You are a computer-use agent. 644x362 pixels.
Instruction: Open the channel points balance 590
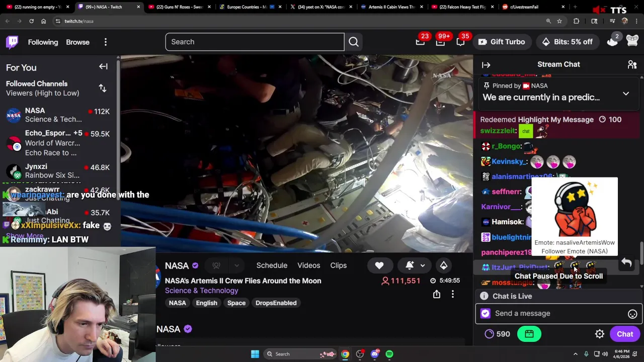(497, 334)
